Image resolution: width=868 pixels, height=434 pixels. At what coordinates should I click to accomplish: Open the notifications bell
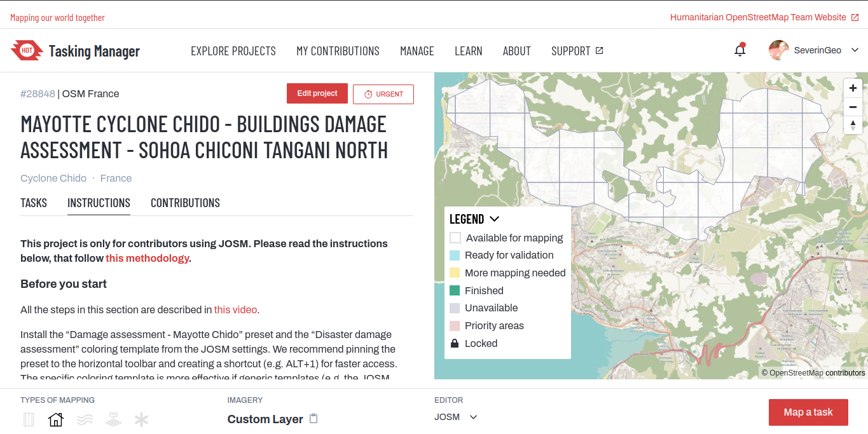click(740, 50)
